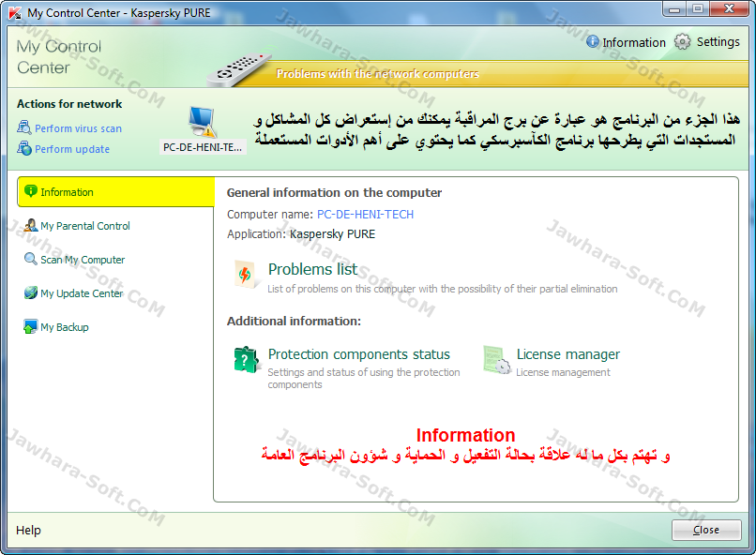Click the Perform virus scan link
The height and width of the screenshot is (555, 756).
(x=78, y=128)
